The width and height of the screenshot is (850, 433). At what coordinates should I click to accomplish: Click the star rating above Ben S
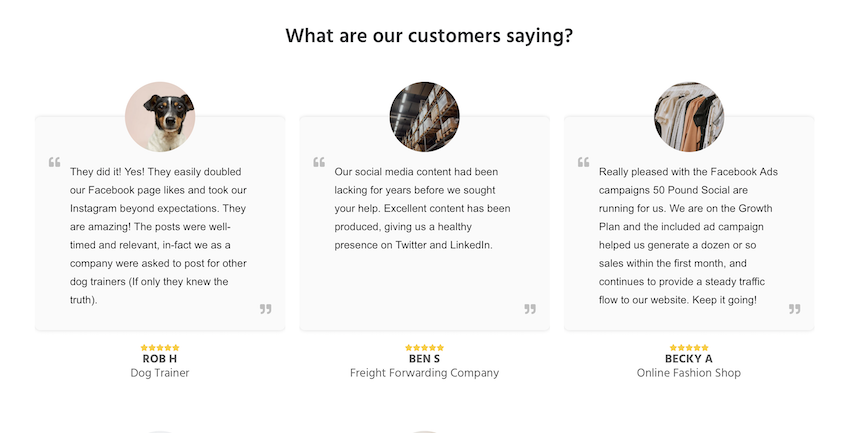pyautogui.click(x=424, y=348)
